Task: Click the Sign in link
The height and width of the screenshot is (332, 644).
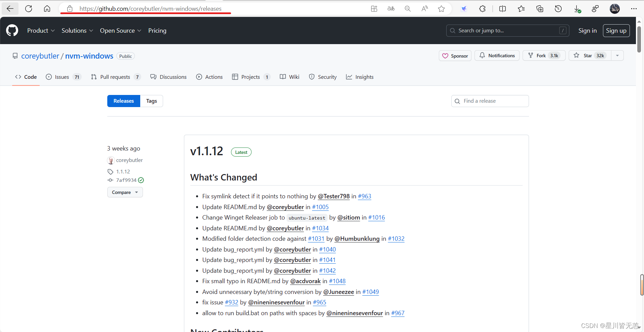Action: (x=588, y=31)
